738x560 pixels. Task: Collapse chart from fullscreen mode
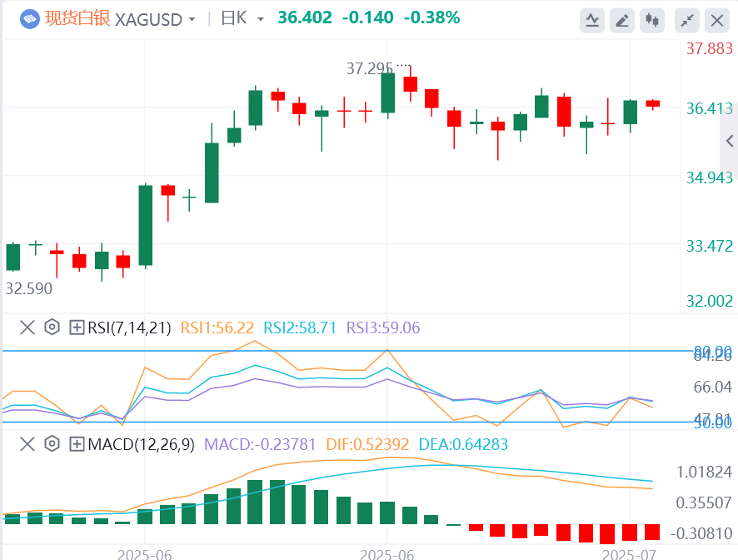[687, 20]
